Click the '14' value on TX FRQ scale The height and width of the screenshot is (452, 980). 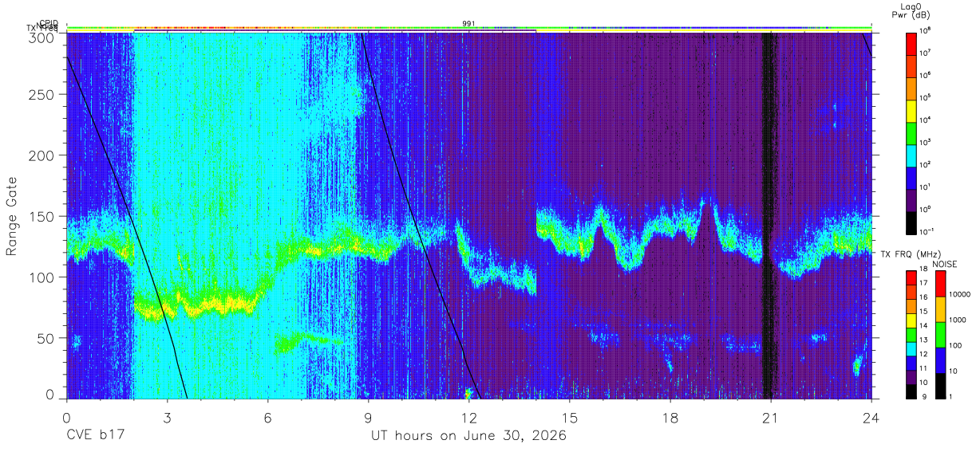click(923, 326)
